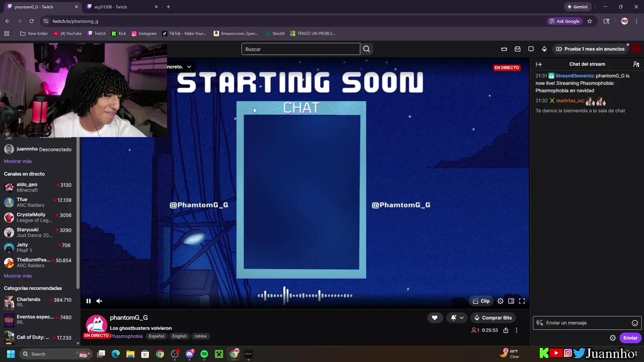Open the chat settings gear
Image resolution: width=644 pixels, height=362 pixels.
613,338
